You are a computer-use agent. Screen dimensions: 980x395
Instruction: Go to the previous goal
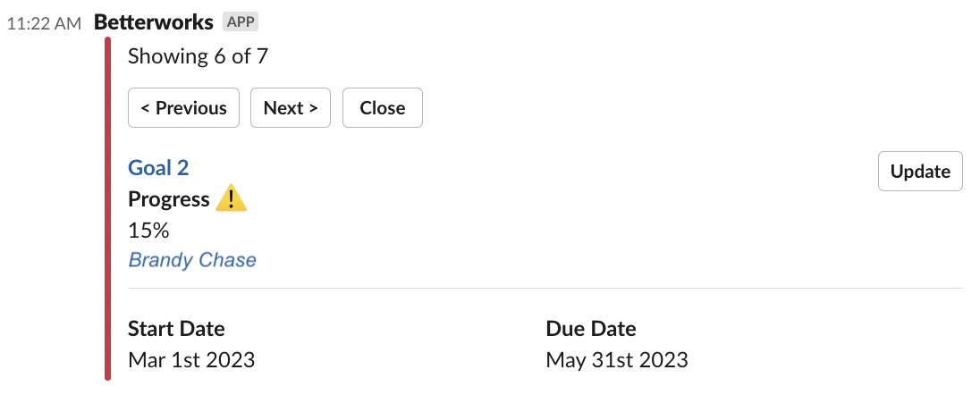(184, 107)
